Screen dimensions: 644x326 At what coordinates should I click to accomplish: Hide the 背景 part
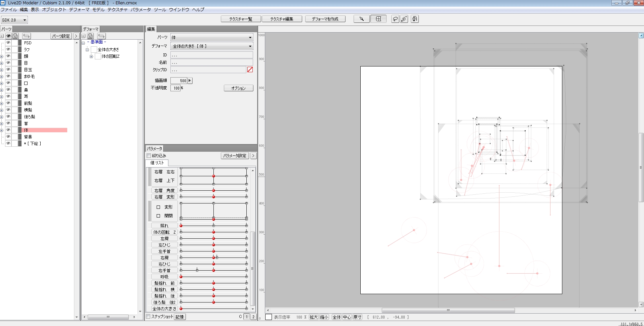[x=8, y=137]
